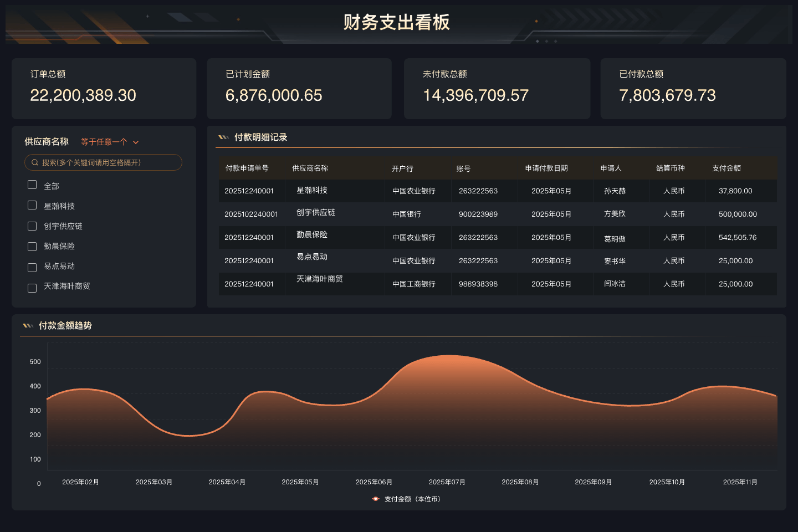Click the 供应商名称 table column header
798x532 pixels.
[310, 168]
